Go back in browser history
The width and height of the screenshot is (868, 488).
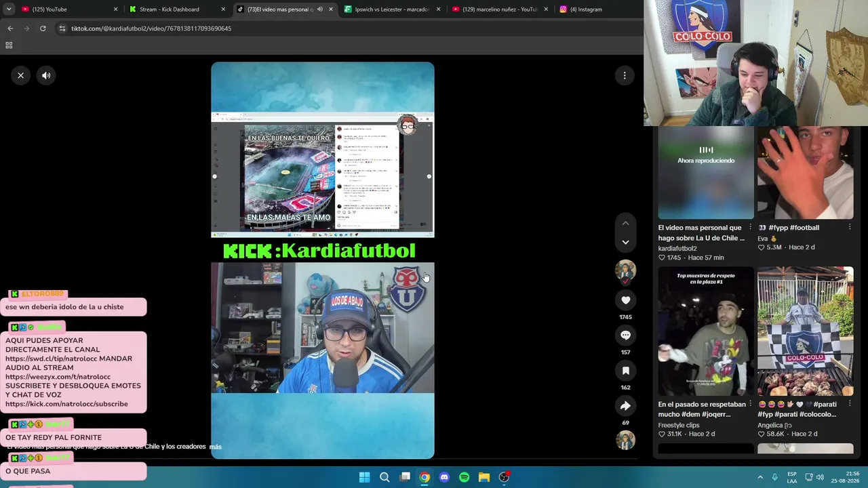10,28
